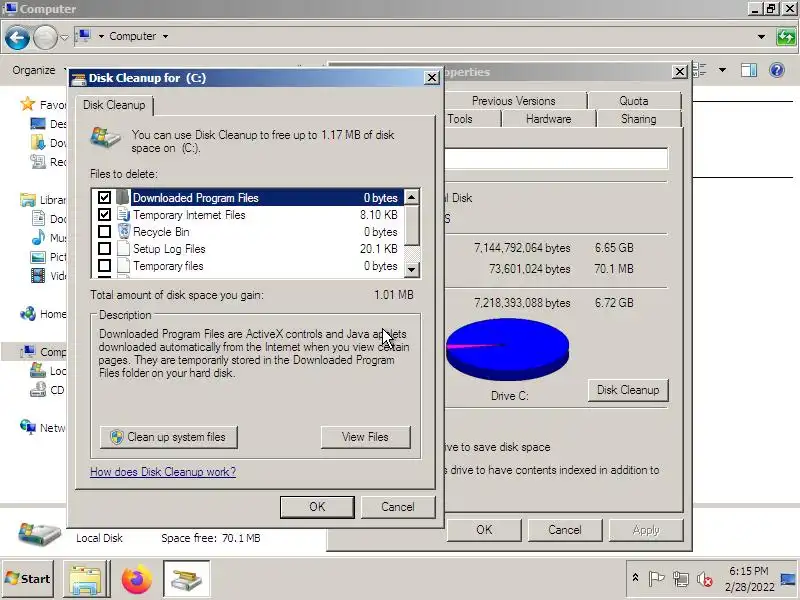Viewport: 800px width, 600px height.
Task: Click the muted volume tray icon
Action: [705, 579]
